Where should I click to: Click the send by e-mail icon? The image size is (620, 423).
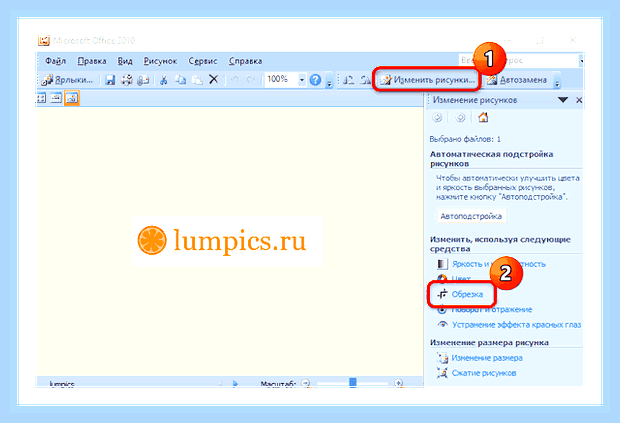[x=143, y=80]
